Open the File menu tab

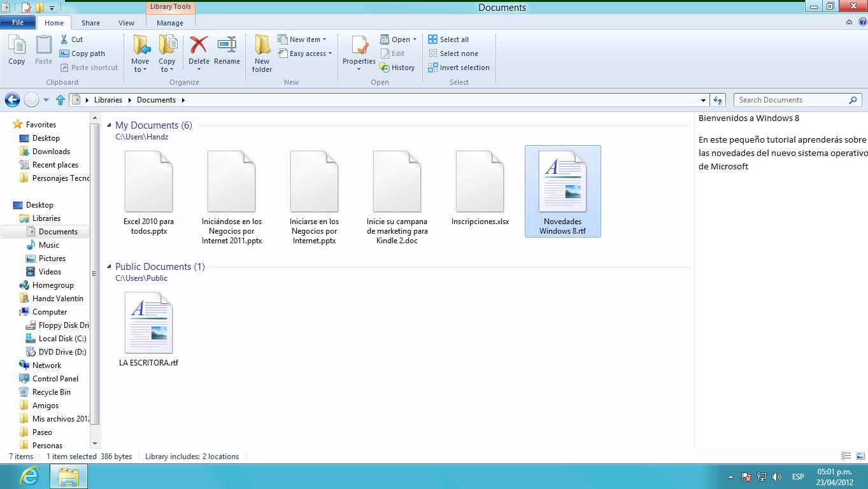click(x=18, y=23)
